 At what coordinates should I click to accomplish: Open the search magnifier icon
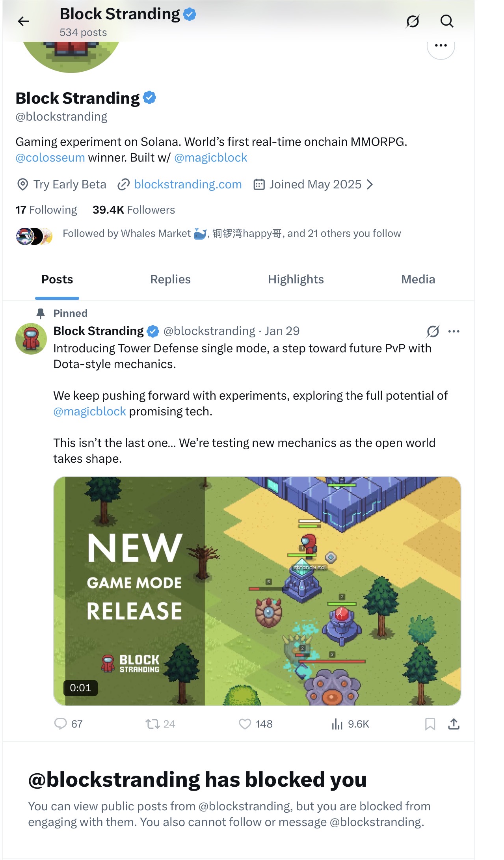pyautogui.click(x=447, y=21)
